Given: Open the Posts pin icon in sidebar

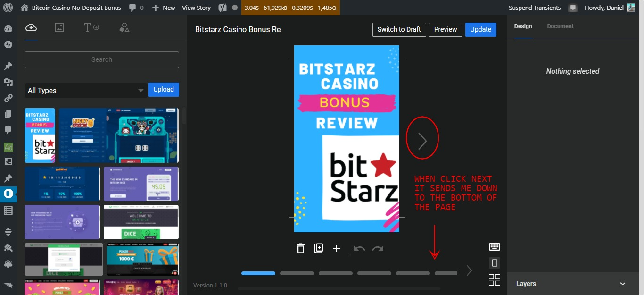Looking at the screenshot, I should tap(8, 66).
